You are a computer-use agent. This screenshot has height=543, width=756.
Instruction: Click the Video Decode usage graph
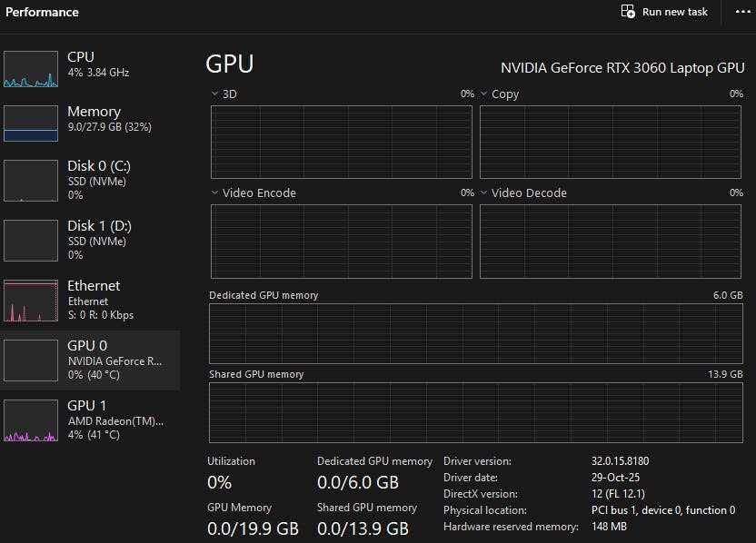point(611,241)
